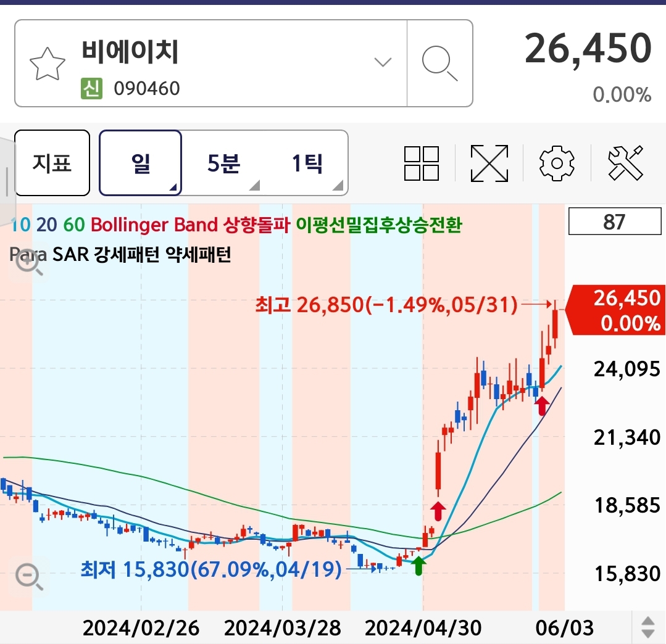The width and height of the screenshot is (666, 644).
Task: Click the 최저 15,830 low annotation
Action: (211, 569)
